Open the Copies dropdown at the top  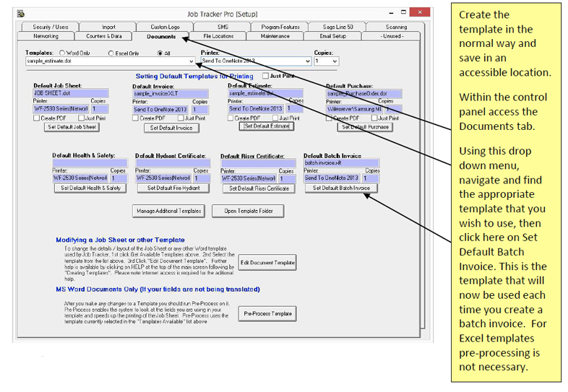pos(326,61)
